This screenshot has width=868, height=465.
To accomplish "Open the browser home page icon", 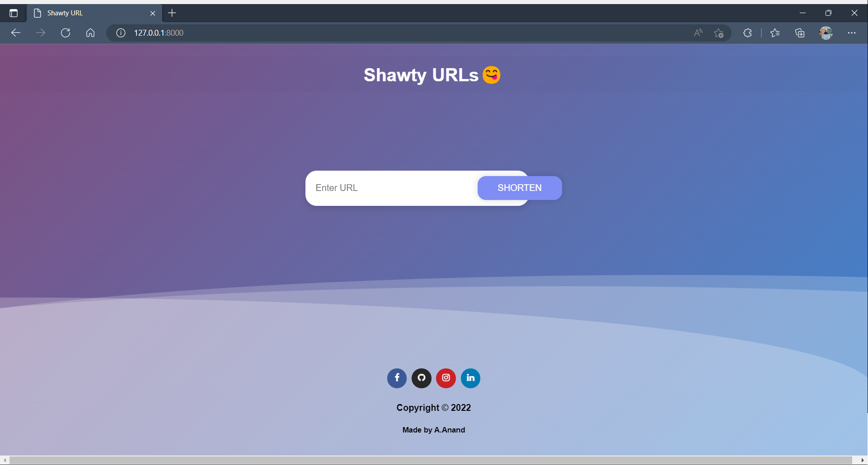I will [x=90, y=33].
